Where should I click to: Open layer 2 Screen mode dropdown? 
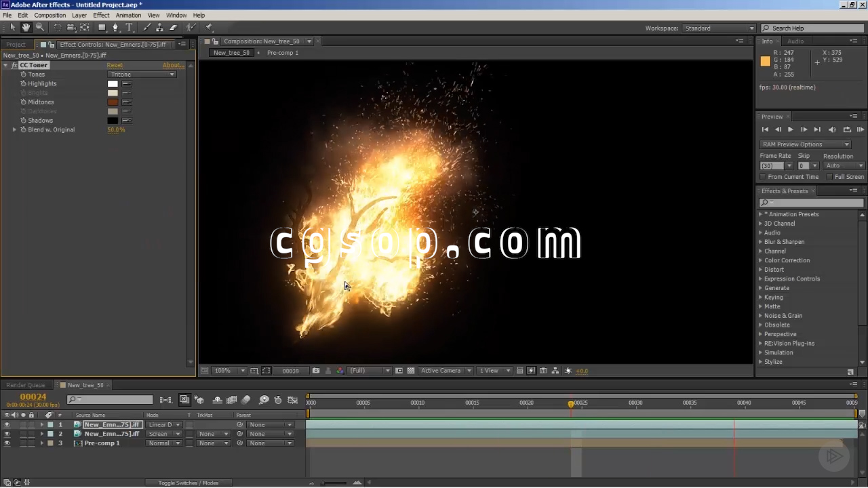164,434
